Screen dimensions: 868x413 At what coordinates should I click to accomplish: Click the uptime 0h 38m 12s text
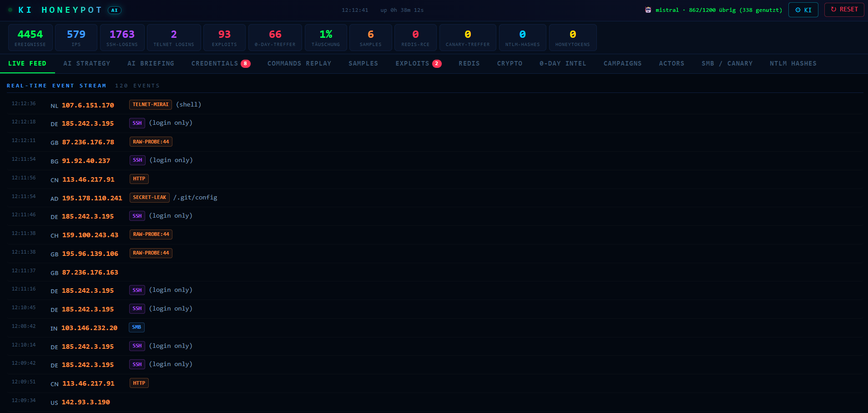click(402, 10)
